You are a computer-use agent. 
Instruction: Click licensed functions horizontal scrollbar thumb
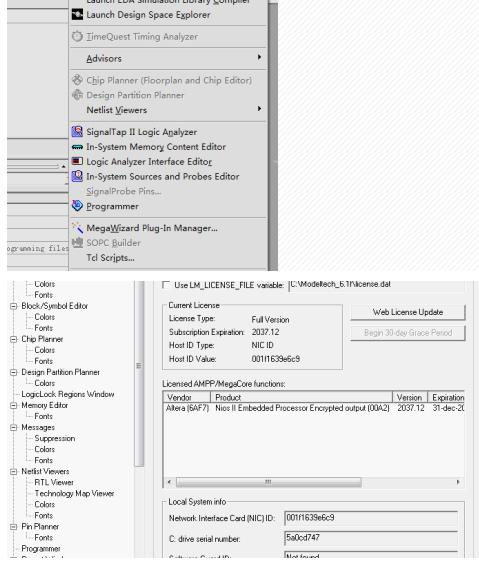pyautogui.click(x=269, y=482)
